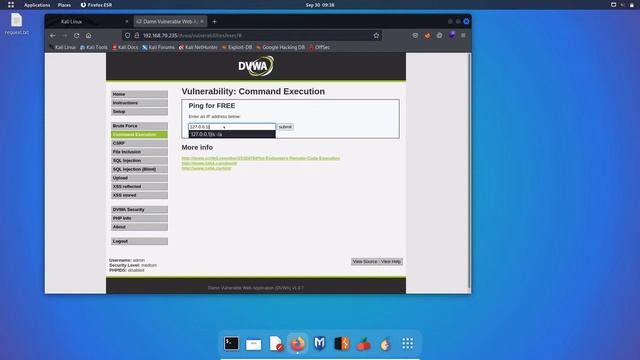Open the Pocket/shield toolbar icon
Image resolution: width=640 pixels, height=360 pixels.
(x=415, y=36)
